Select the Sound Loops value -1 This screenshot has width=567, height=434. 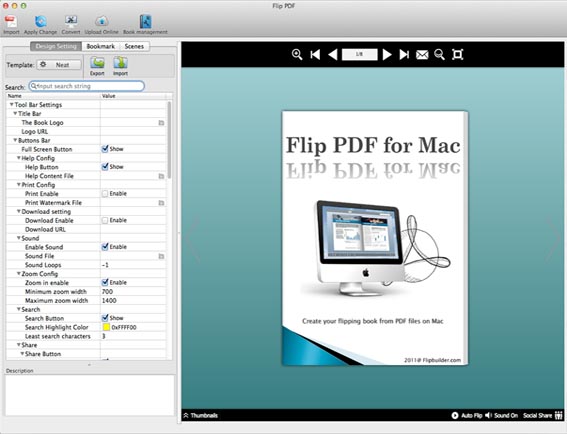click(x=105, y=265)
